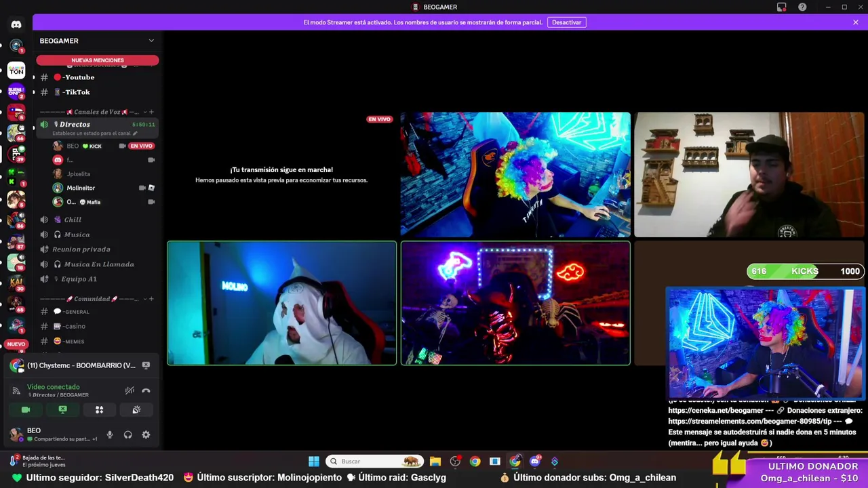This screenshot has width=868, height=488.
Task: Mute microphone in user panel
Action: pos(110,435)
